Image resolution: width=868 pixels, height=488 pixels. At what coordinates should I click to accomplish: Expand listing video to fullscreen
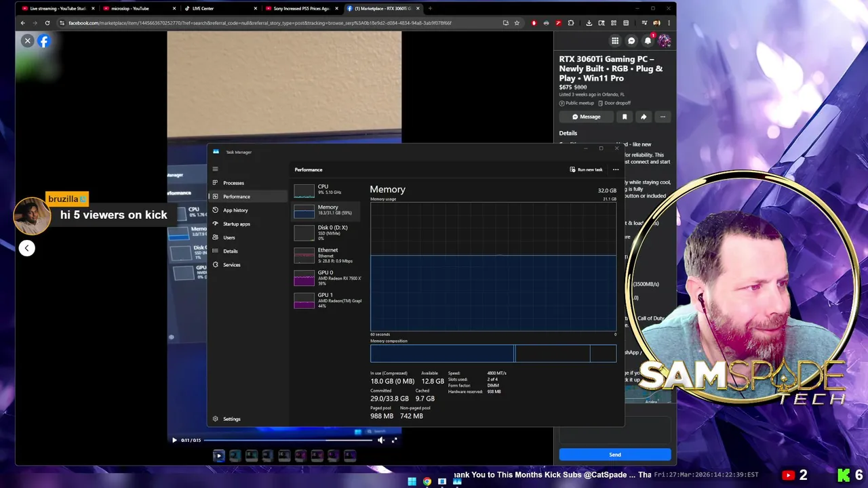pyautogui.click(x=395, y=440)
